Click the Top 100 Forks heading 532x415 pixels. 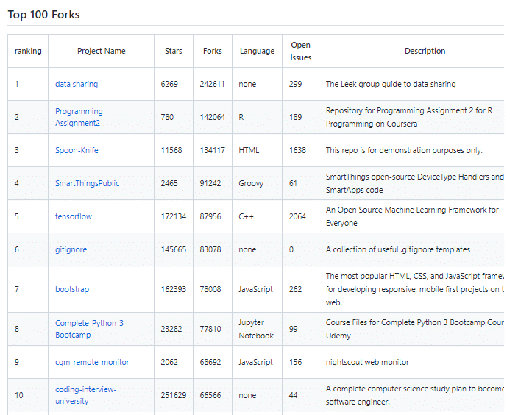coord(43,15)
